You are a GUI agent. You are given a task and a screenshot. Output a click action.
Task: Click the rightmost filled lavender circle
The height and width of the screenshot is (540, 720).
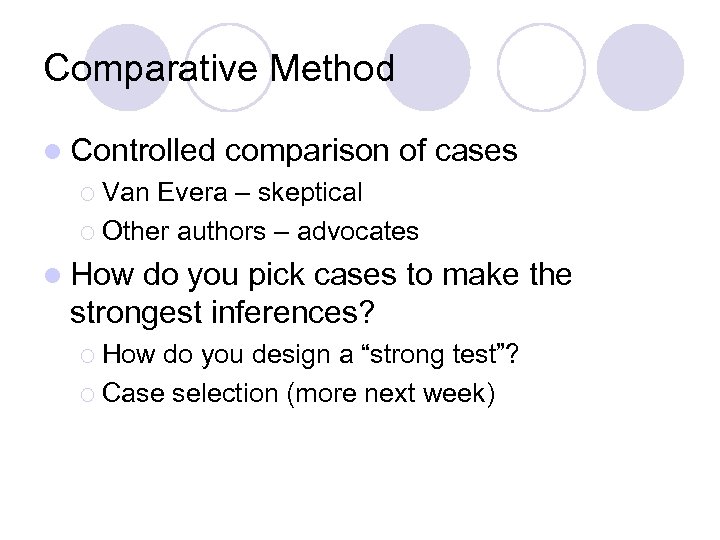(x=640, y=68)
